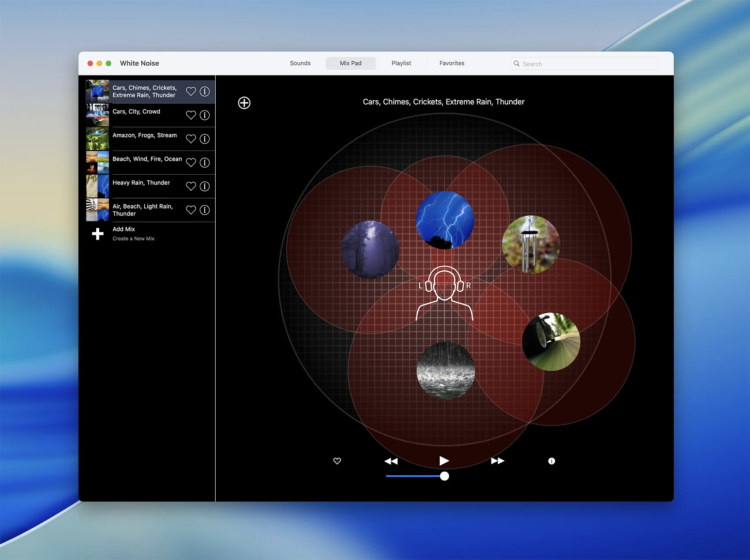Favorite the current mix using bottom heart
The image size is (750, 560).
pos(337,461)
